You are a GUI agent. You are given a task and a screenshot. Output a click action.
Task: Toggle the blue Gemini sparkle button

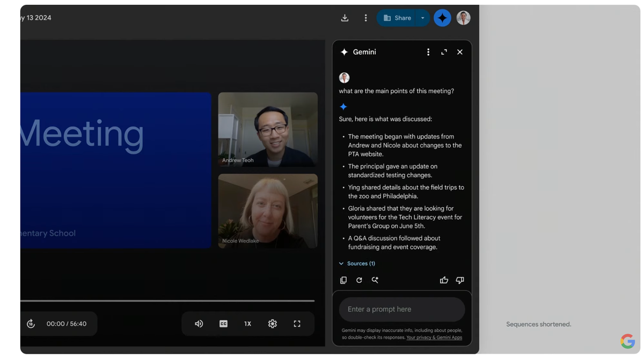point(442,18)
